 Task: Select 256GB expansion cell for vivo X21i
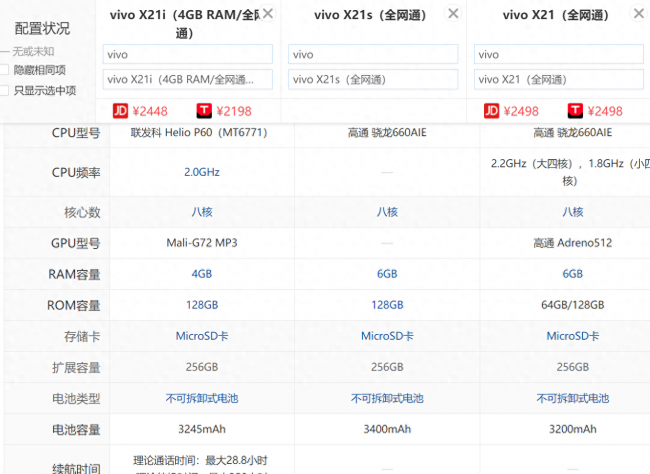coord(202,367)
